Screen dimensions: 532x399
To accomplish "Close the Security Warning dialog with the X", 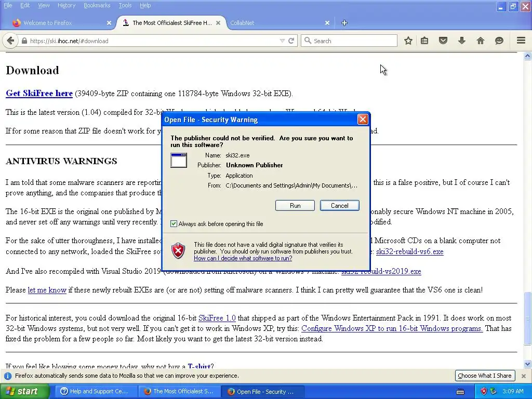I will pos(363,119).
